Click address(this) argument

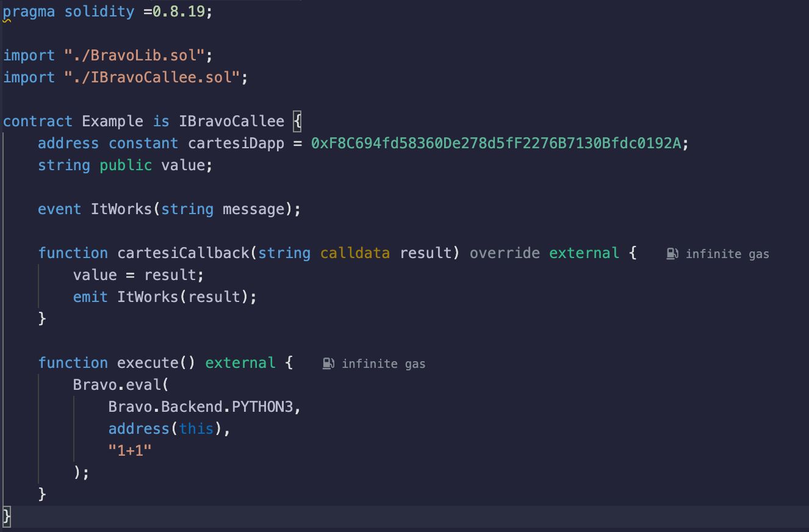(165, 429)
